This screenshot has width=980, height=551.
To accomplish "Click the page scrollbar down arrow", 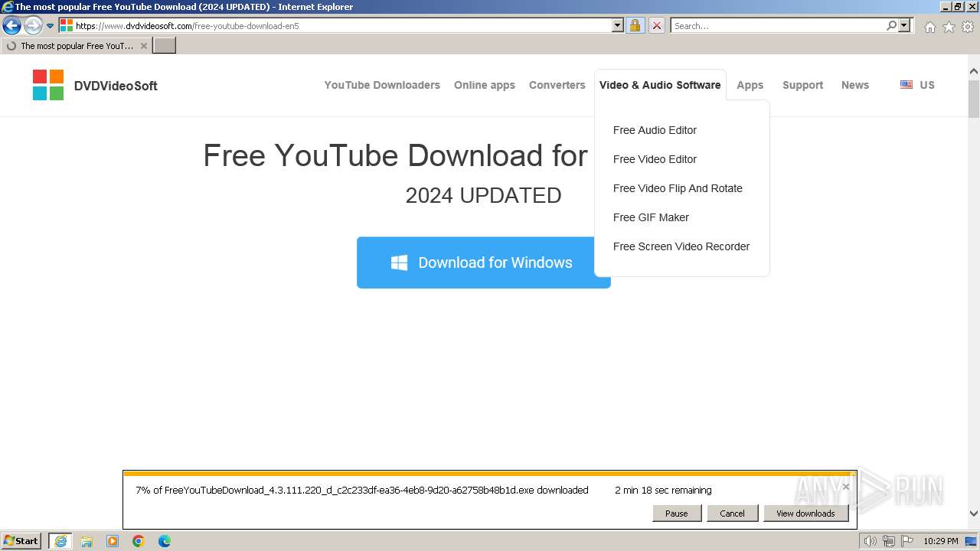I will (974, 514).
